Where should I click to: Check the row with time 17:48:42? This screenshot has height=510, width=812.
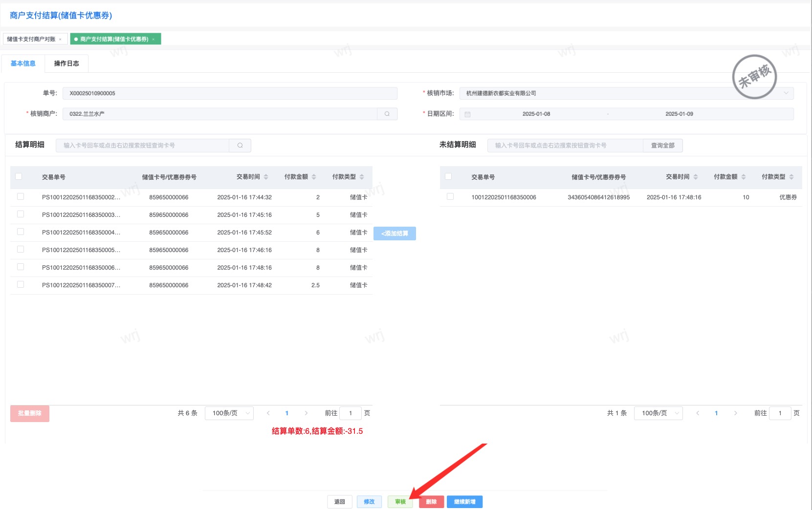[21, 284]
